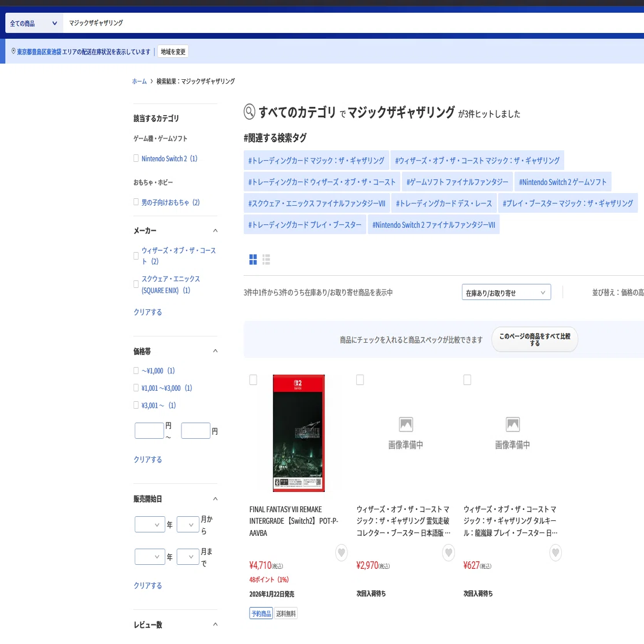Tick compare checkbox for タルキール product

(x=467, y=380)
